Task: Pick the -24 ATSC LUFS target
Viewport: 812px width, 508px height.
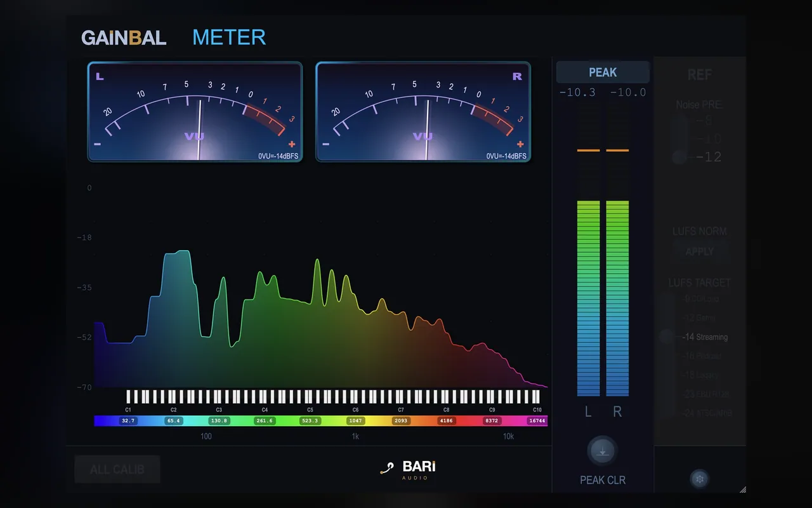Action: 707,413
